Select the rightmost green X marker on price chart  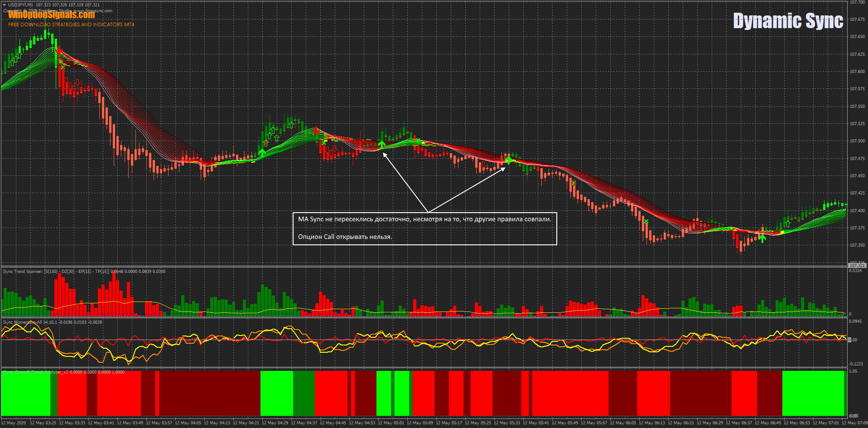(646, 221)
